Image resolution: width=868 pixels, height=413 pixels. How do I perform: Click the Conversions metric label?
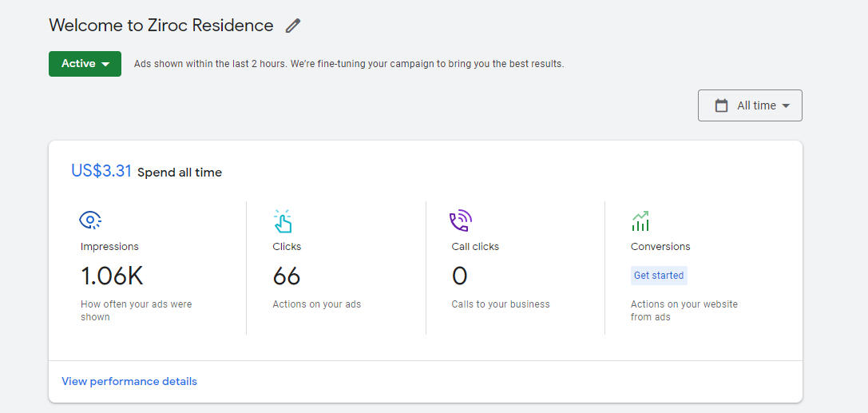point(660,247)
